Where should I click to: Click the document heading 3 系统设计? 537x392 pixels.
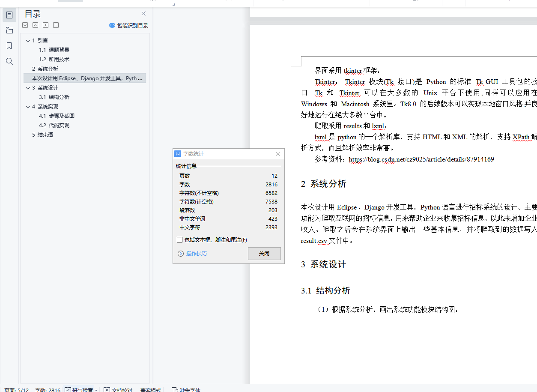click(x=323, y=264)
